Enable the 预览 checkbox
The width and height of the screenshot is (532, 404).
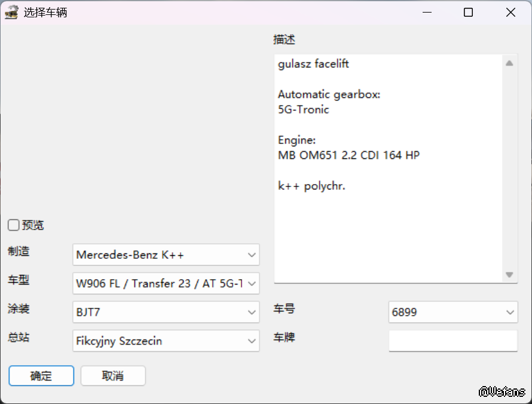coord(14,225)
